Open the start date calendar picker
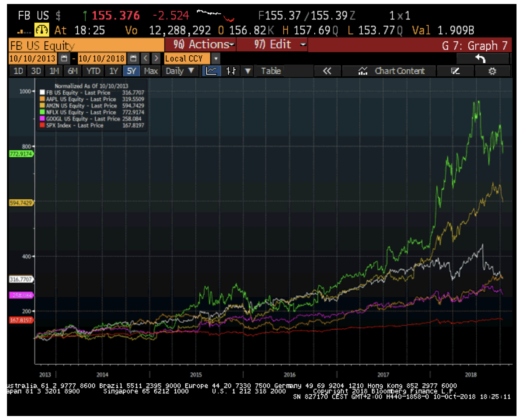 (x=64, y=59)
